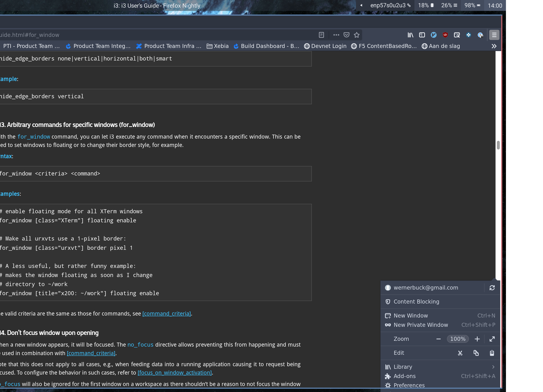
Task: Cut using the scissors icon
Action: click(x=460, y=353)
